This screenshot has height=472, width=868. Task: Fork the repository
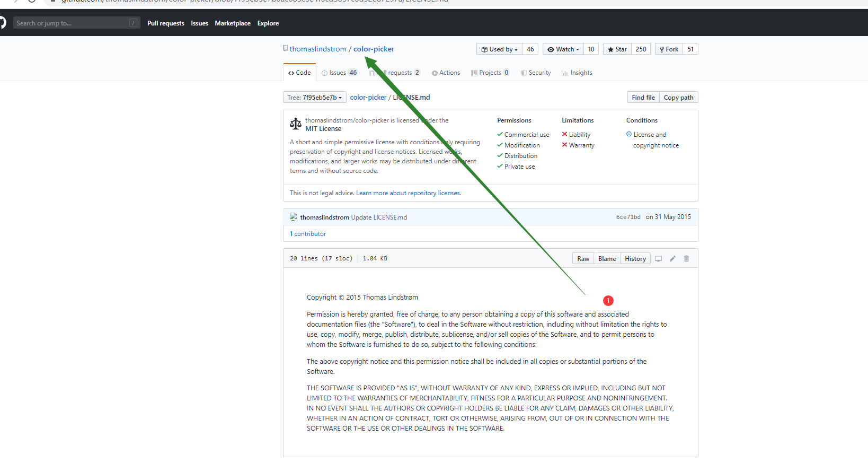pyautogui.click(x=669, y=49)
